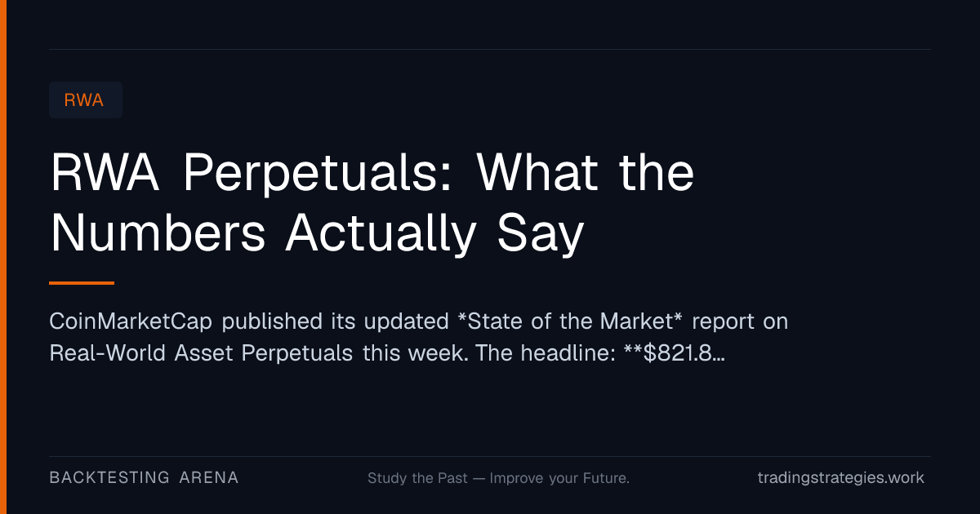Select the BACKTESTING ARENA brand label
The height and width of the screenshot is (514, 980).
click(144, 477)
